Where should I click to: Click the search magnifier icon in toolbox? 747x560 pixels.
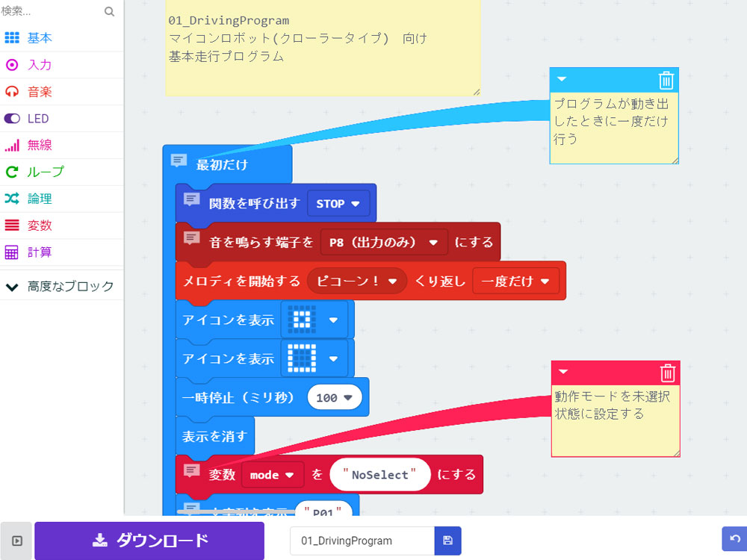tap(109, 12)
